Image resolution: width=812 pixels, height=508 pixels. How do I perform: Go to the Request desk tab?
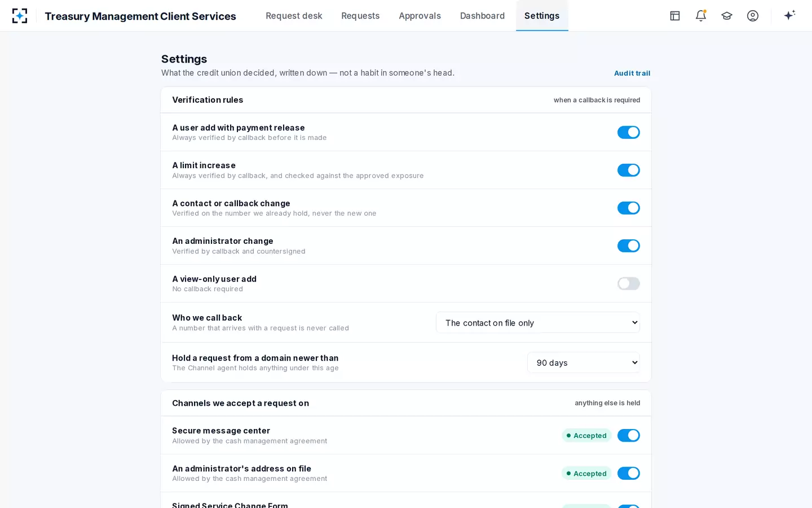tap(294, 16)
